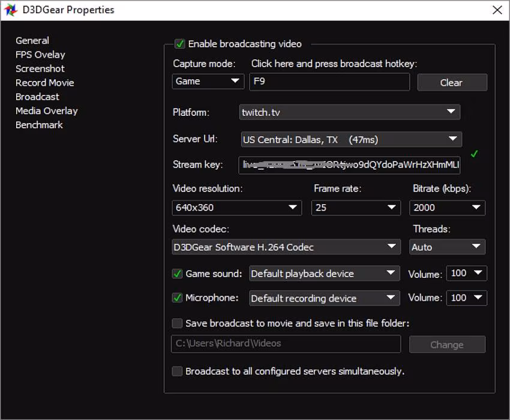Open the Server Url dropdown list
The image size is (510, 420).
click(x=351, y=140)
